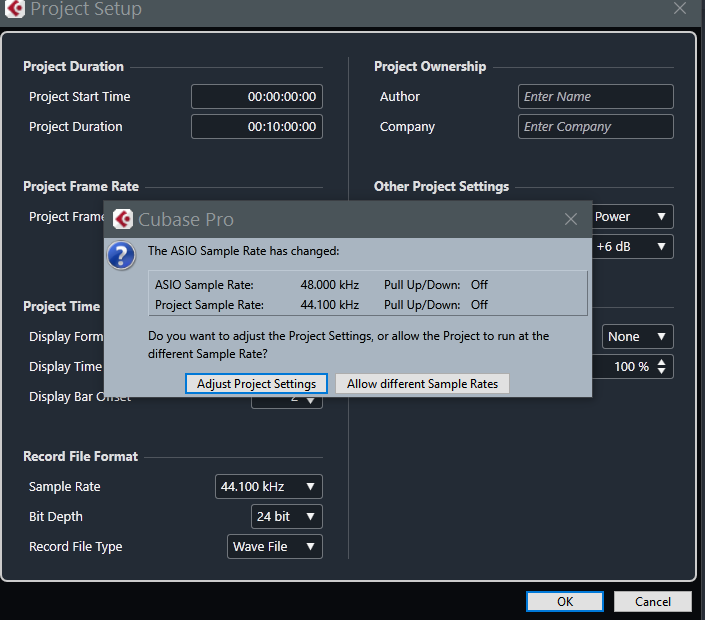The height and width of the screenshot is (620, 705).
Task: Click Project row Pull Up/Down Off value
Action: click(x=479, y=305)
